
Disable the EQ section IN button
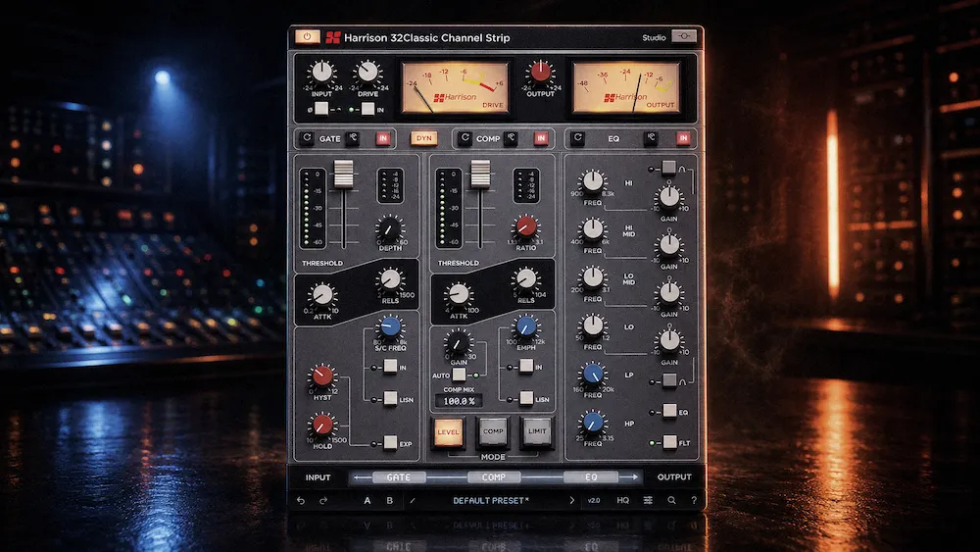point(683,138)
